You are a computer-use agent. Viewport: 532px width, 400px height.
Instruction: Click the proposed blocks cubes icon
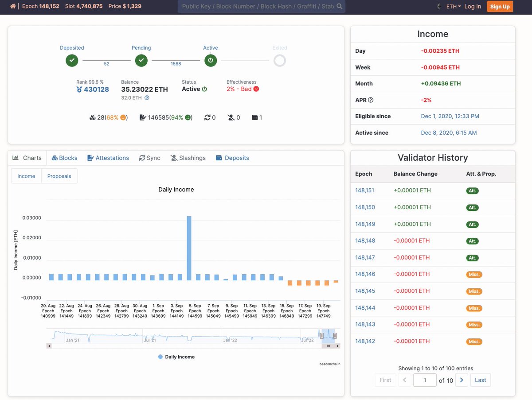tap(92, 117)
